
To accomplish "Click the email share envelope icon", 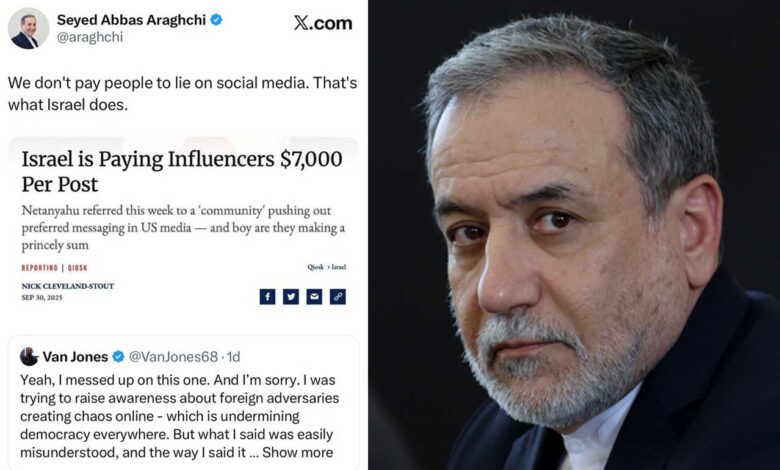I will [x=314, y=296].
